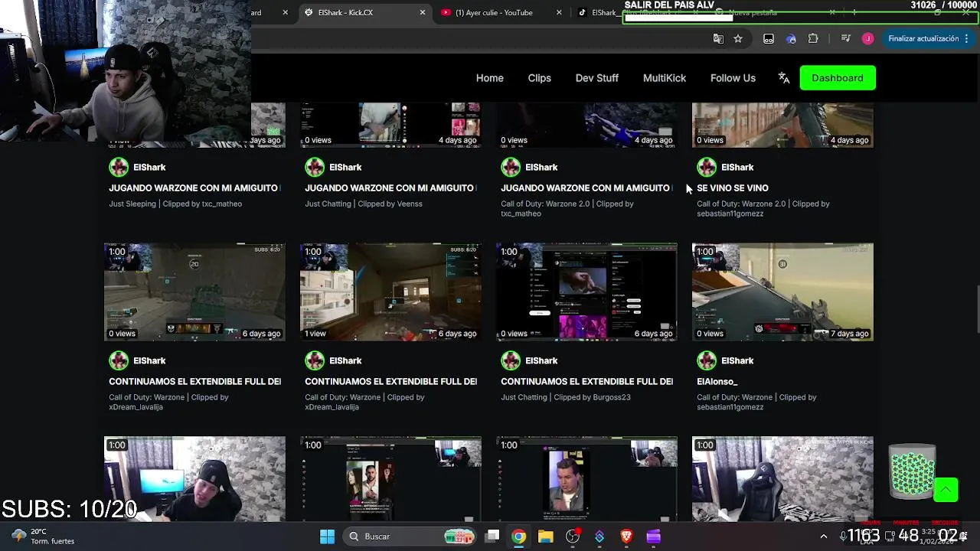Open the Clips navigation link
Image resolution: width=980 pixels, height=551 pixels.
pos(539,78)
